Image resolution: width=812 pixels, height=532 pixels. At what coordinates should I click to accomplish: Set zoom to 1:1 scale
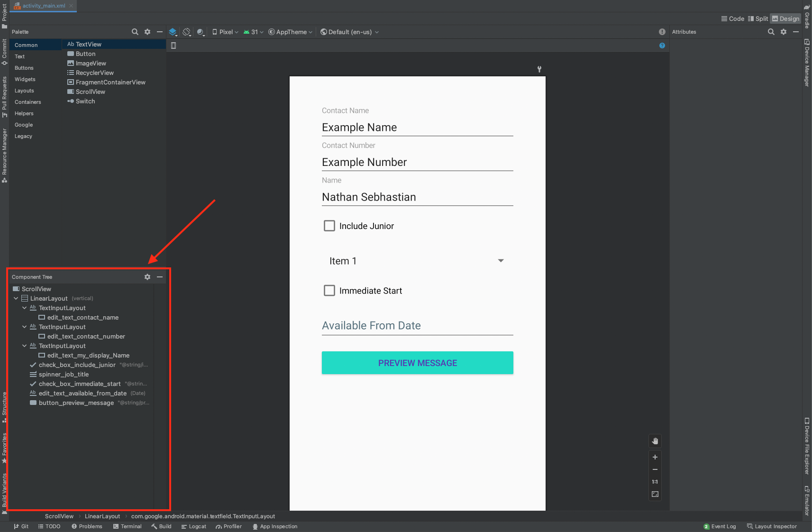pyautogui.click(x=655, y=482)
